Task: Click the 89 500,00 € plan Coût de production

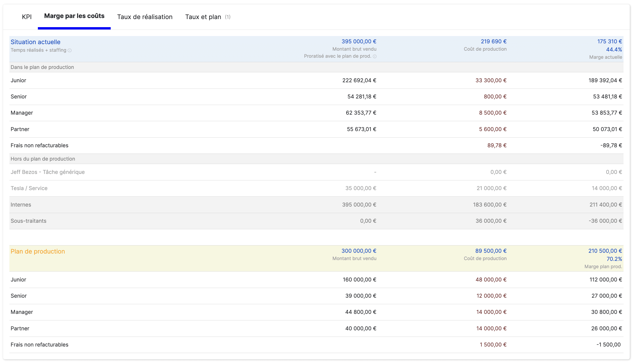Action: tap(491, 251)
